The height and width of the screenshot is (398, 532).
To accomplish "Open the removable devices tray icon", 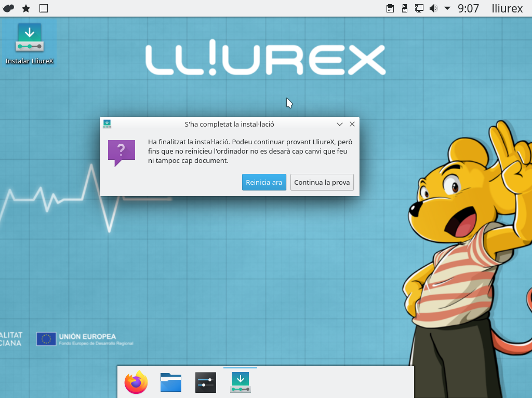I will click(404, 8).
